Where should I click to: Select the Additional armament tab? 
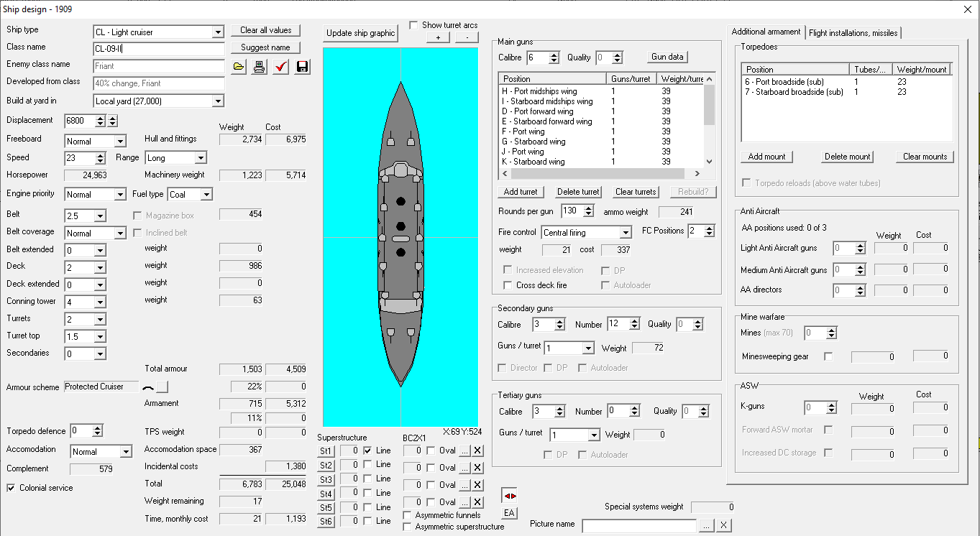click(766, 32)
